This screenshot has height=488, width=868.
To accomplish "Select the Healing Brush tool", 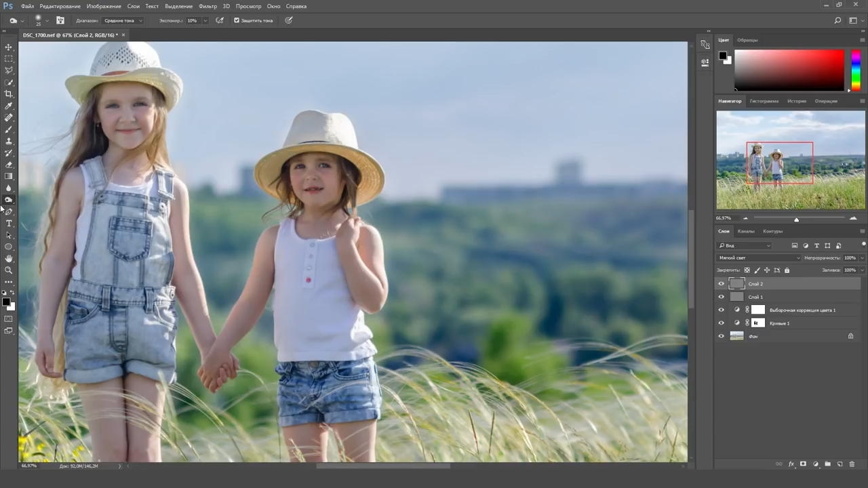I will tap(9, 117).
